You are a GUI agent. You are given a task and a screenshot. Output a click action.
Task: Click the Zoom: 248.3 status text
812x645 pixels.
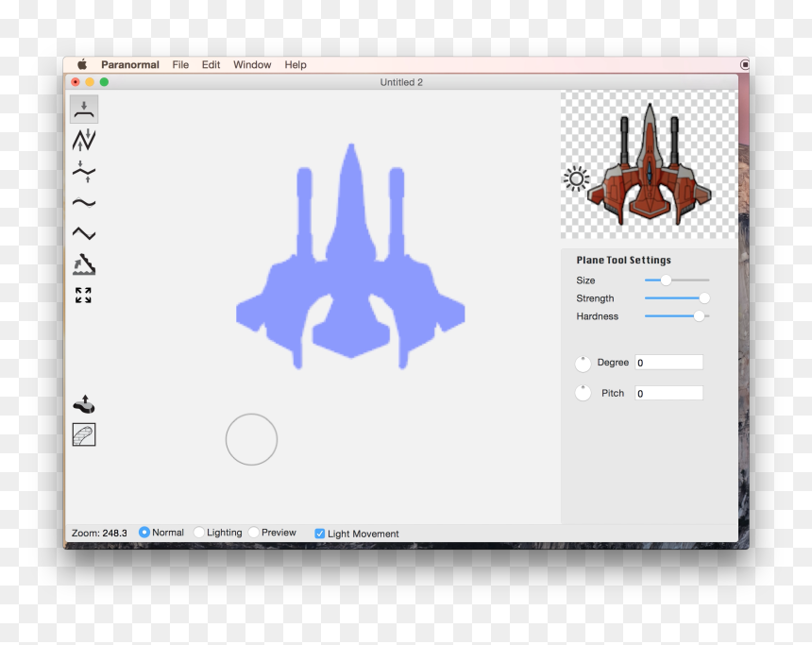[x=99, y=534]
